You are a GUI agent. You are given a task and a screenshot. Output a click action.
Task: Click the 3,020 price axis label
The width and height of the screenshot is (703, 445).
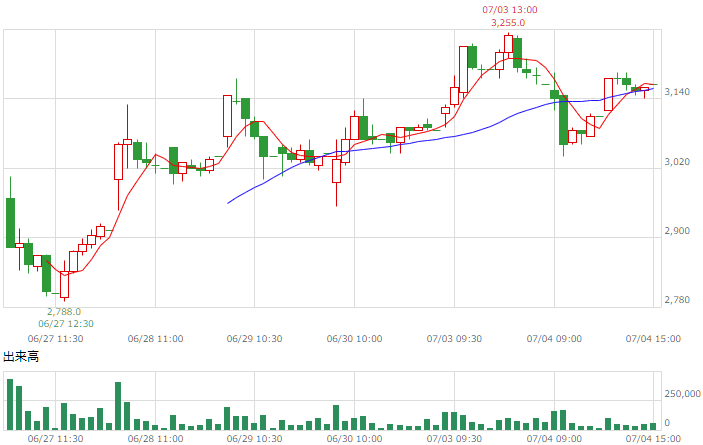pyautogui.click(x=677, y=162)
